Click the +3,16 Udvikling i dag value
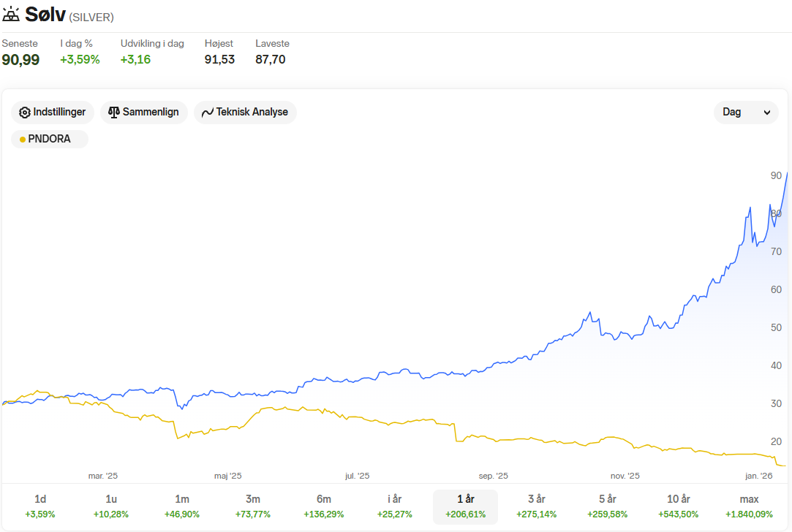The height and width of the screenshot is (532, 792). 135,60
